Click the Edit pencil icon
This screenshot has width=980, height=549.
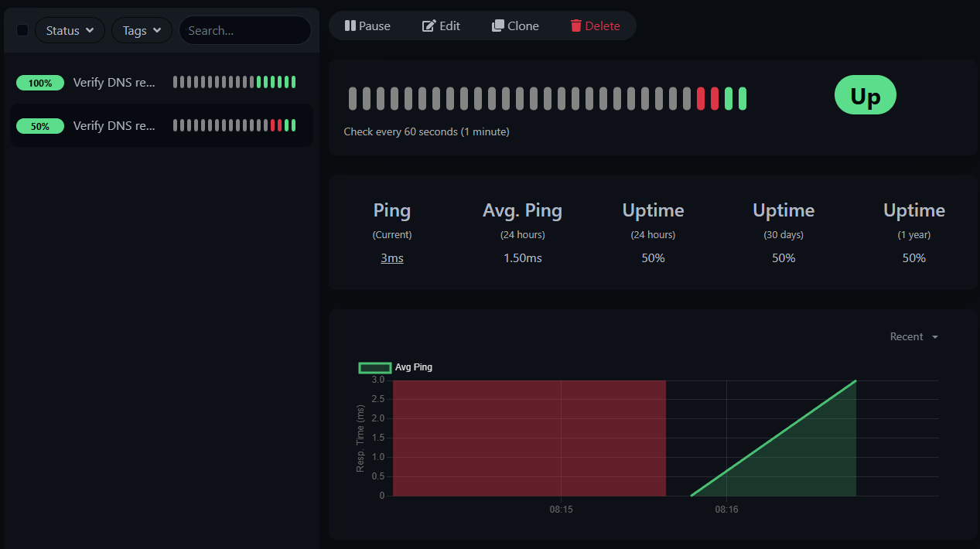429,26
